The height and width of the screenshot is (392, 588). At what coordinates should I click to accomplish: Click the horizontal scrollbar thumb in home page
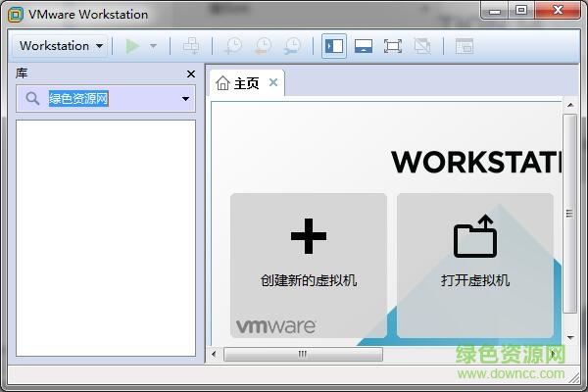click(x=302, y=354)
